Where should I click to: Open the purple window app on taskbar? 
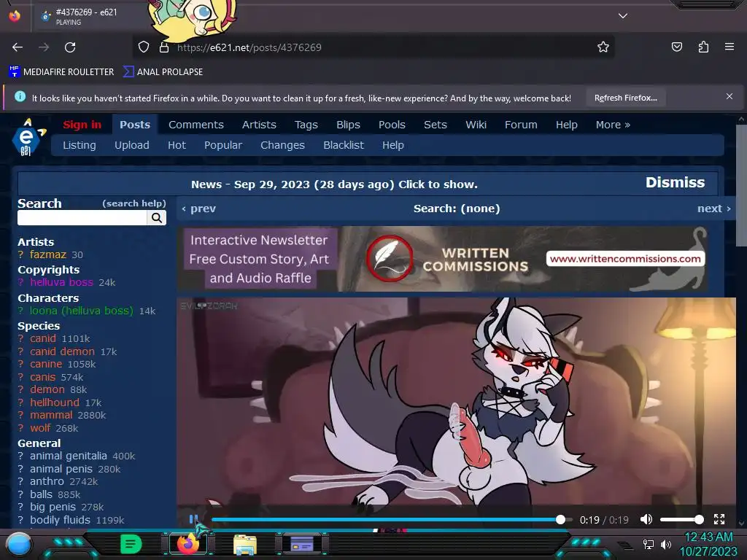(x=301, y=543)
